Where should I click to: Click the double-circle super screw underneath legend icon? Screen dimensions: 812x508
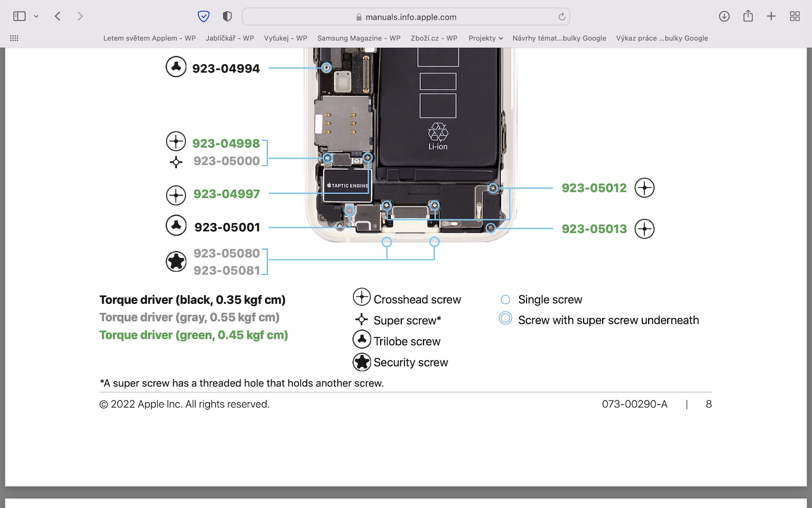point(505,318)
